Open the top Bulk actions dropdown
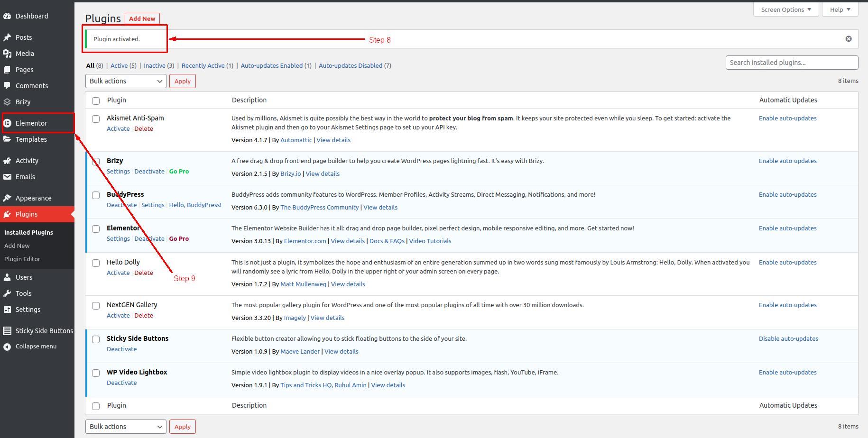Screen dimensions: 868x438 [126, 81]
